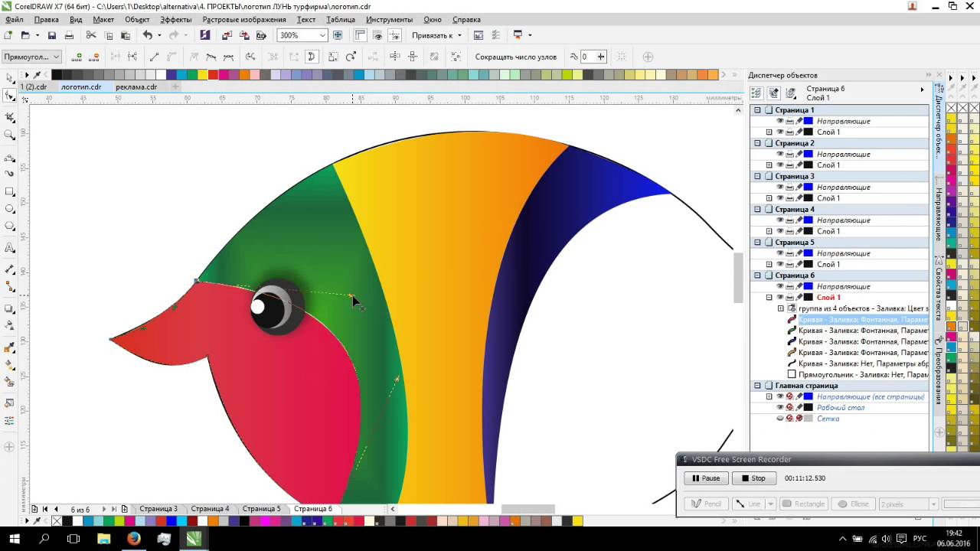Viewport: 980px width, 551px height.
Task: Collapse Страница 1 in Object Manager
Action: point(757,110)
